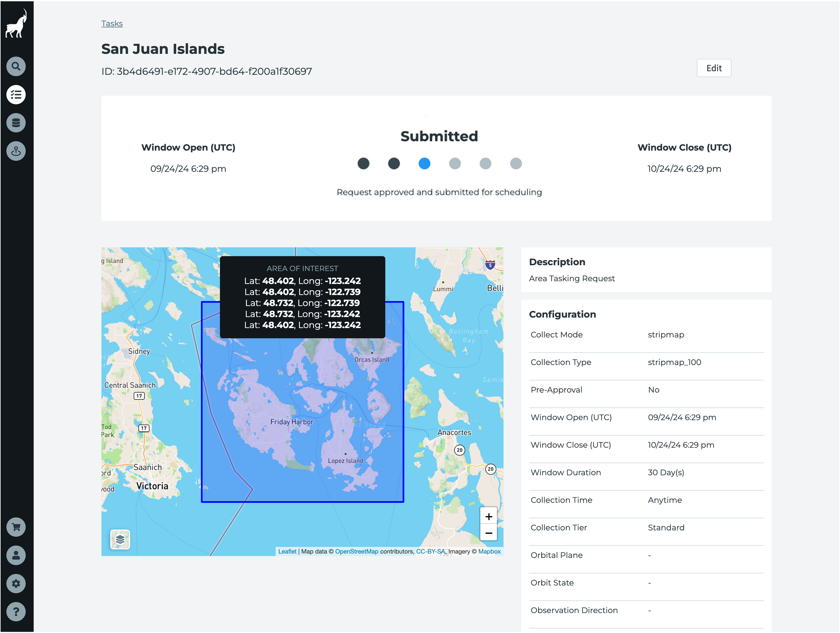Open the Leaflet attribution link
The height and width of the screenshot is (633, 840).
coord(287,552)
